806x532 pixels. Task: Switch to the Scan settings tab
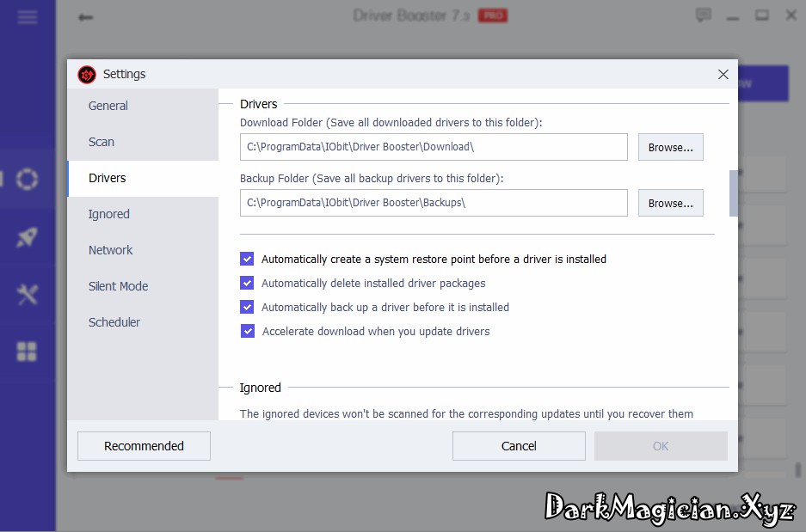pyautogui.click(x=143, y=142)
